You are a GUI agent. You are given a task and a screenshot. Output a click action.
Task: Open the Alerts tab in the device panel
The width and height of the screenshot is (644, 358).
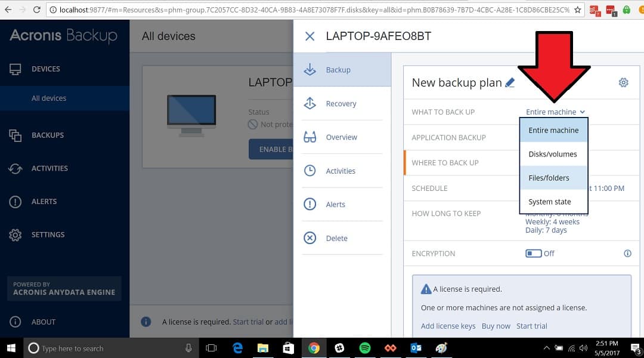pyautogui.click(x=342, y=204)
